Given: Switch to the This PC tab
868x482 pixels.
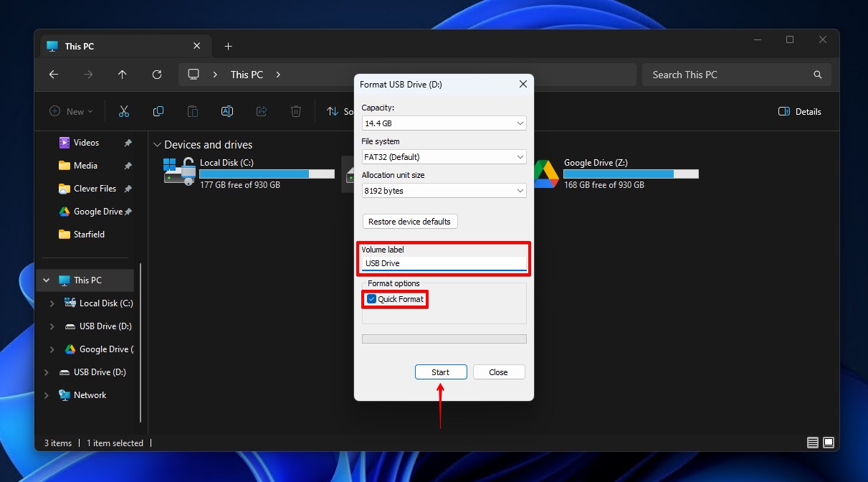Looking at the screenshot, I should [79, 45].
